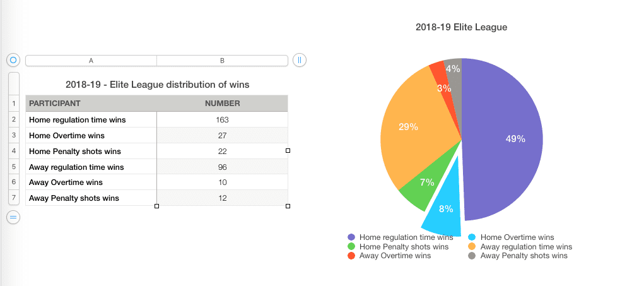Image resolution: width=644 pixels, height=286 pixels.
Task: Click the "2018-19 Elite League" chart title
Action: point(461,27)
